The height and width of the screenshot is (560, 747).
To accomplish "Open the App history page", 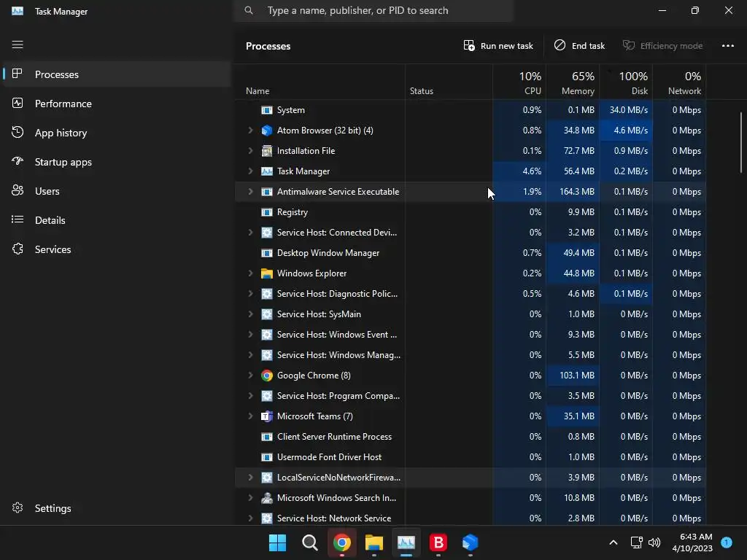I will click(x=116, y=133).
